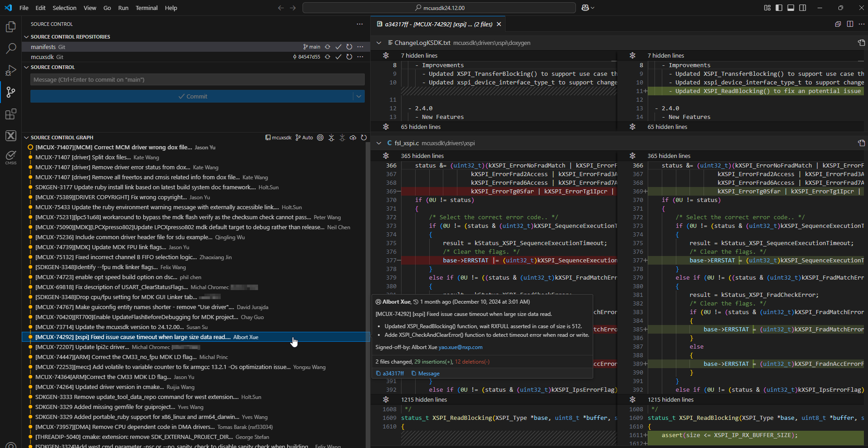This screenshot has height=448, width=868.
Task: Collapse the fsl_xspi.c diff section
Action: point(379,143)
